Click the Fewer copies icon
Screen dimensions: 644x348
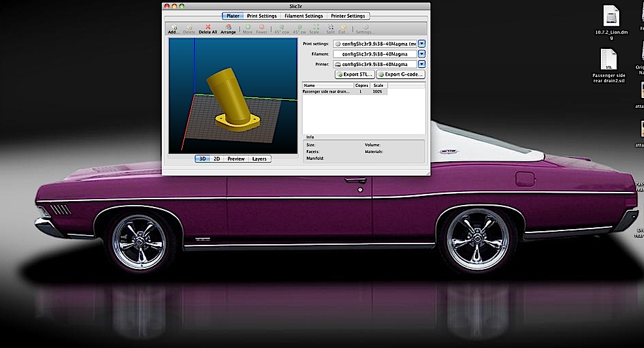[x=262, y=29]
